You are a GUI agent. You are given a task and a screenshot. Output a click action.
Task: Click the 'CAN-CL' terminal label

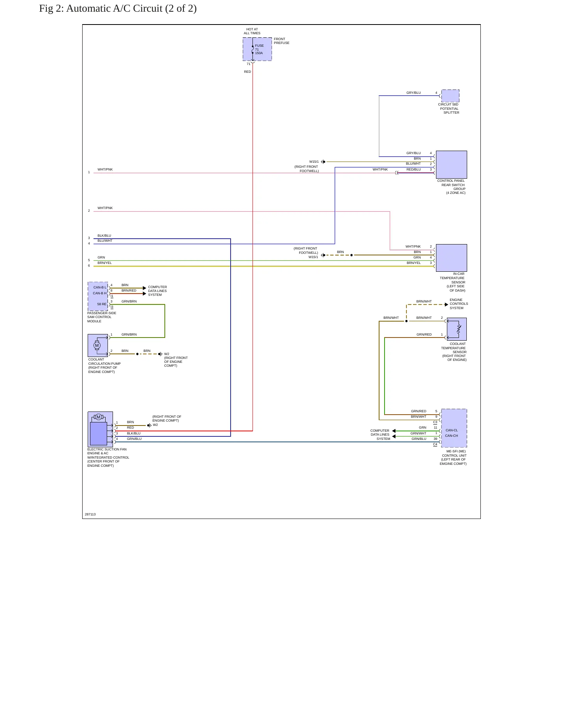pyautogui.click(x=452, y=430)
